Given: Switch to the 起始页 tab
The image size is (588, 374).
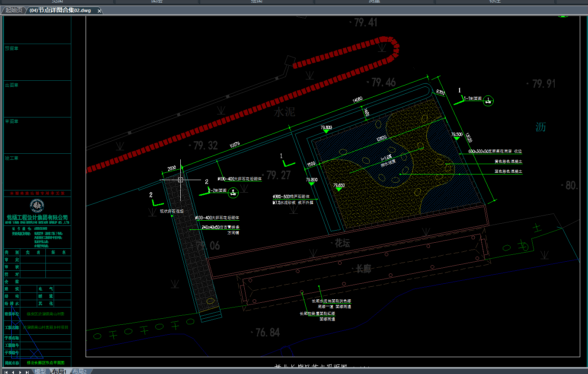Looking at the screenshot, I should point(14,10).
